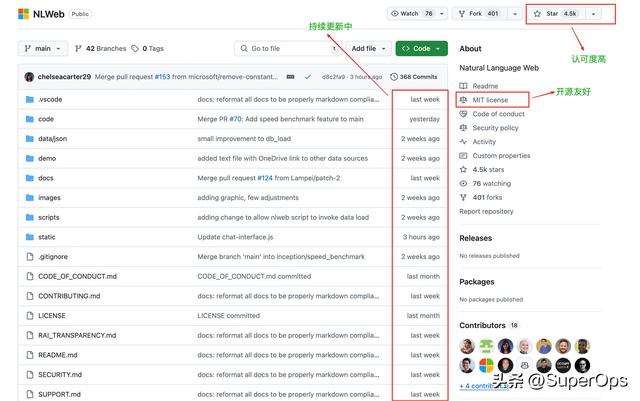
Task: Open the main branch selector dropdown
Action: tap(42, 48)
